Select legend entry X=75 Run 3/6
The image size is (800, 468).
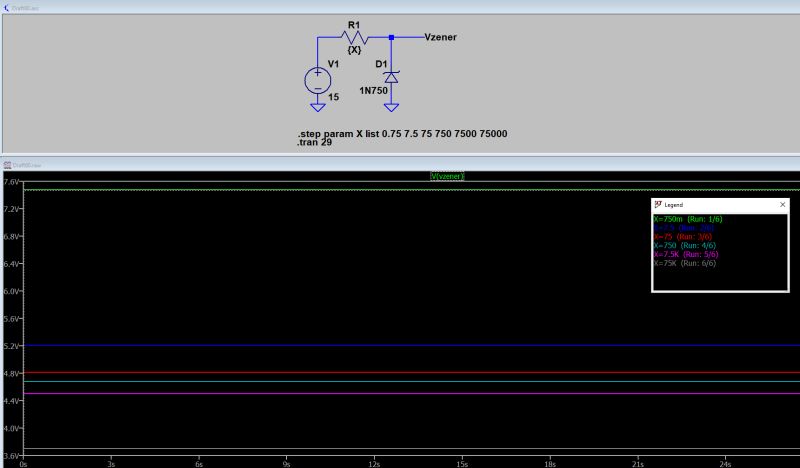coord(683,237)
